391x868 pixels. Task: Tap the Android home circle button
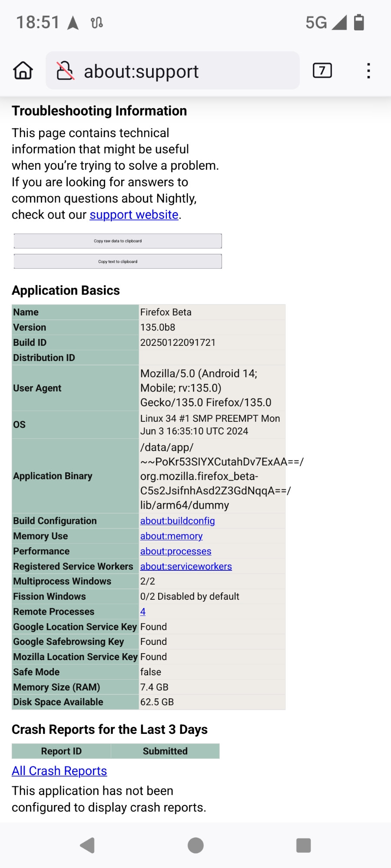(x=195, y=845)
